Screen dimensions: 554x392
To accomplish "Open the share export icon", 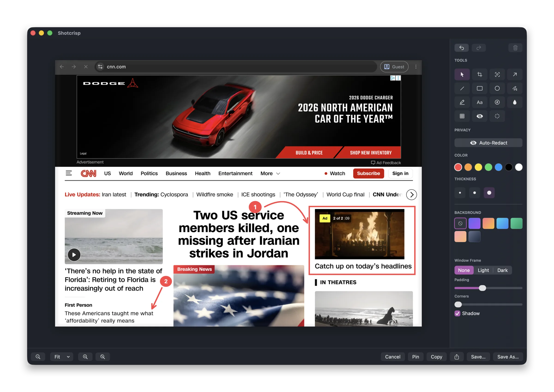I will [x=456, y=356].
